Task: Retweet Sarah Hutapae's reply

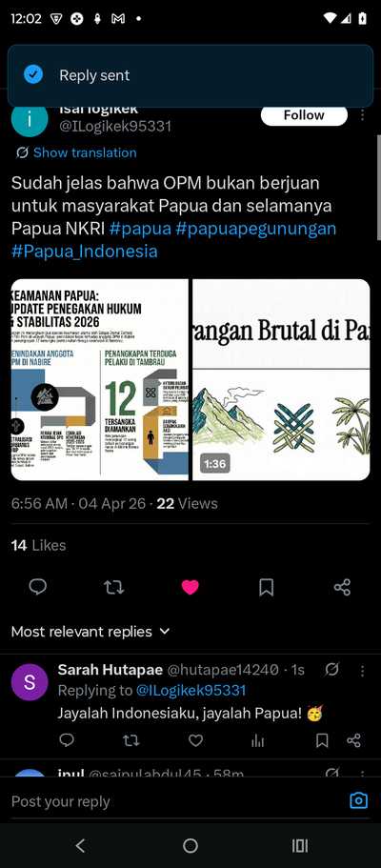Action: 130,740
